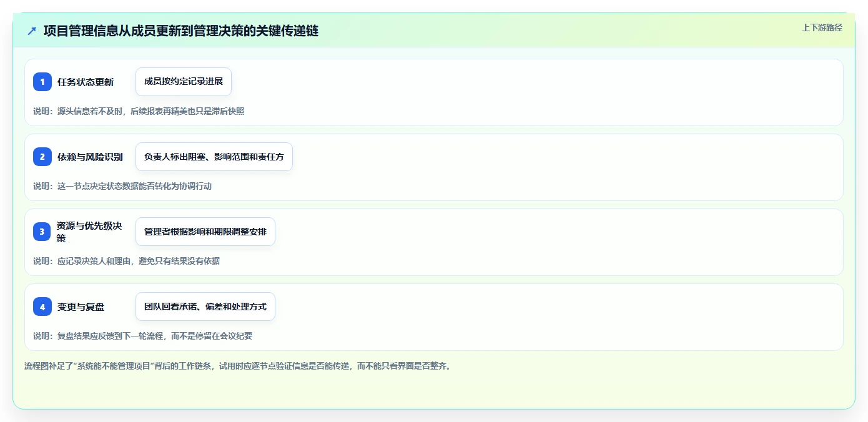Click the footer text starting 流程图补足了
Image resolution: width=868 pixels, height=422 pixels.
[237, 366]
